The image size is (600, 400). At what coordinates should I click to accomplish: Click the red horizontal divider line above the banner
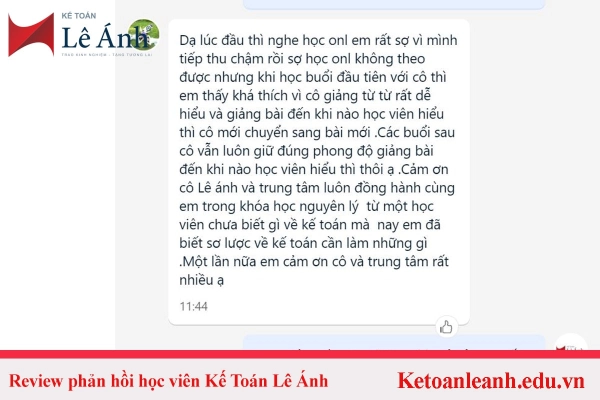(300, 354)
